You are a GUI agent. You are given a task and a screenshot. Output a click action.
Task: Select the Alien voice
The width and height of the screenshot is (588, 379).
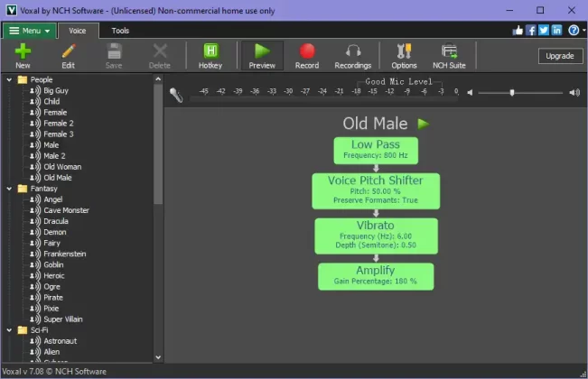[51, 352]
